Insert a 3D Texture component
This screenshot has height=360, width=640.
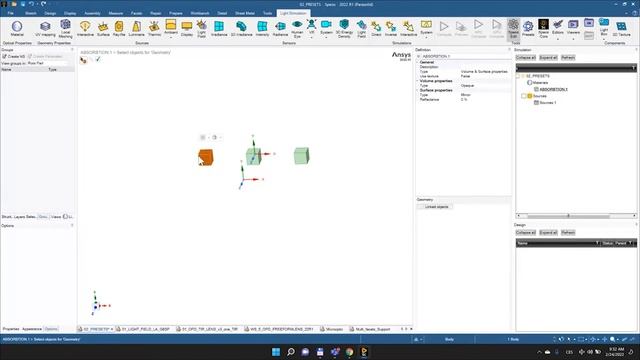coord(621,29)
